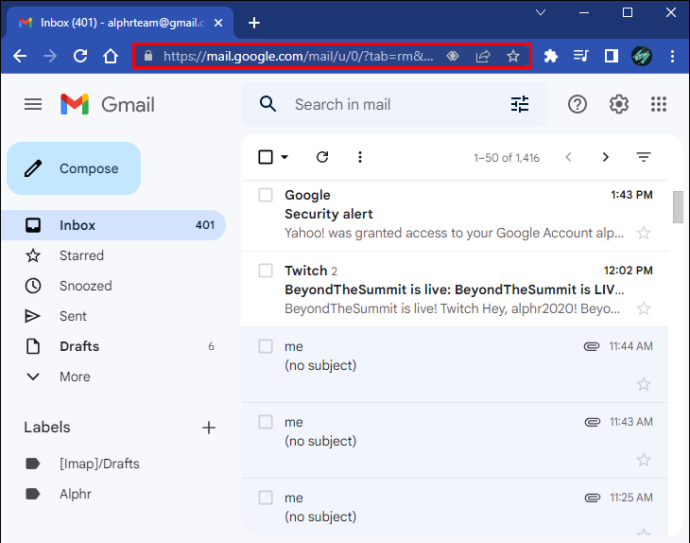The height and width of the screenshot is (543, 690).
Task: Open the media control icon in toolbar
Action: pyautogui.click(x=581, y=56)
